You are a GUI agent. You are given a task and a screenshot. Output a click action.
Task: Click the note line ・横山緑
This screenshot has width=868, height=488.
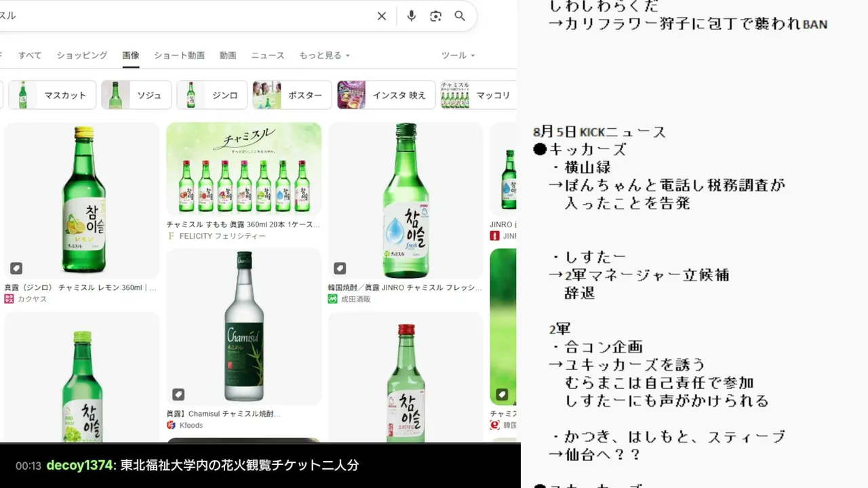(x=581, y=167)
